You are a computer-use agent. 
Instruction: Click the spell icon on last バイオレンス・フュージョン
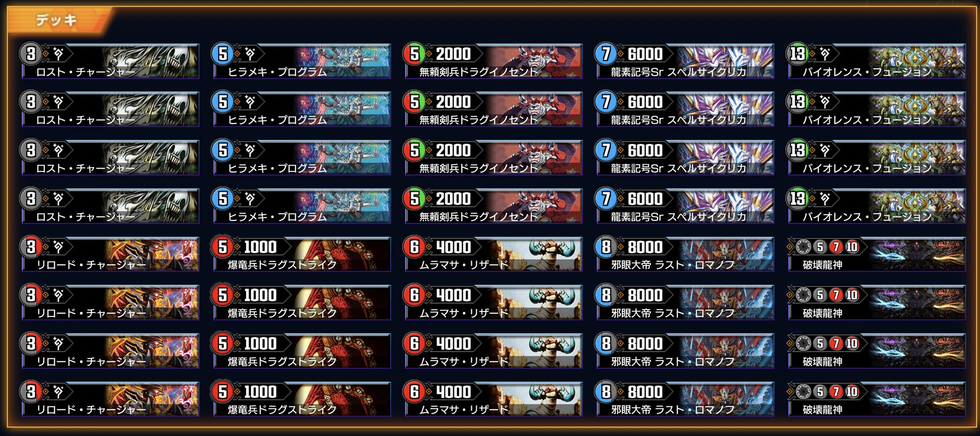click(x=825, y=198)
